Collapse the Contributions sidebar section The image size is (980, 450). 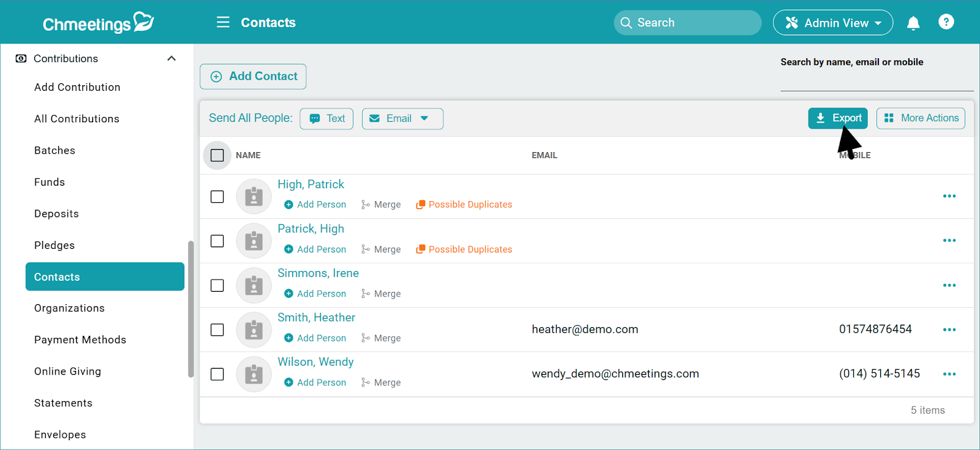171,59
